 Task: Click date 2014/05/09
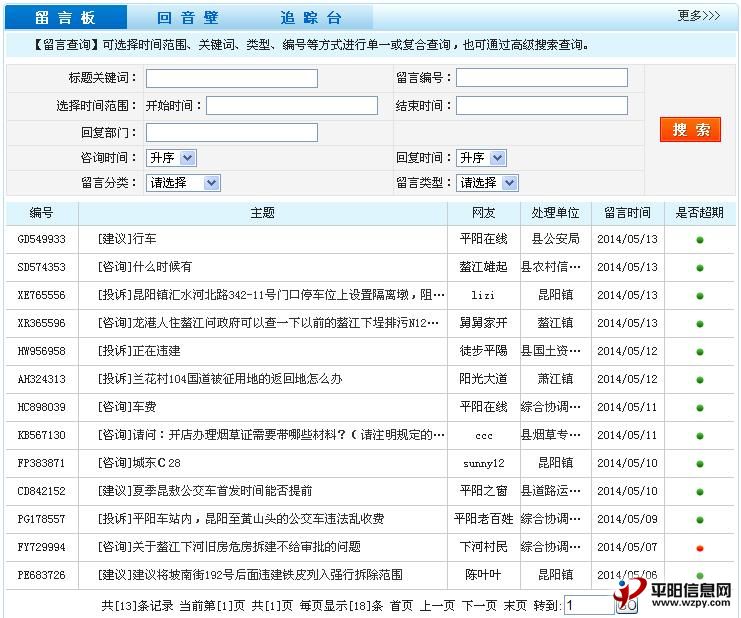click(x=628, y=519)
